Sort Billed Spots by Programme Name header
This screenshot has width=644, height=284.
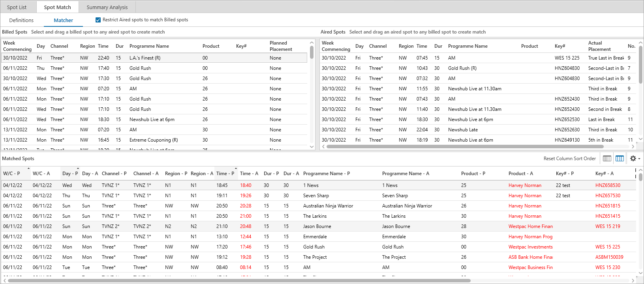pyautogui.click(x=149, y=46)
